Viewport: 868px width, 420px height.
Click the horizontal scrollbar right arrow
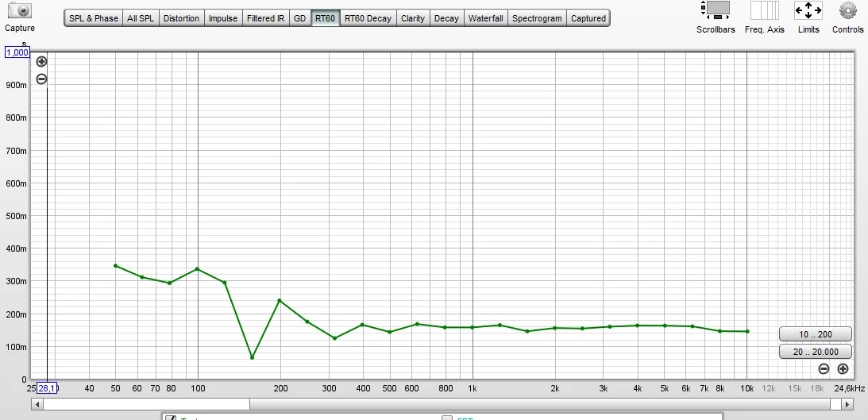[846, 404]
